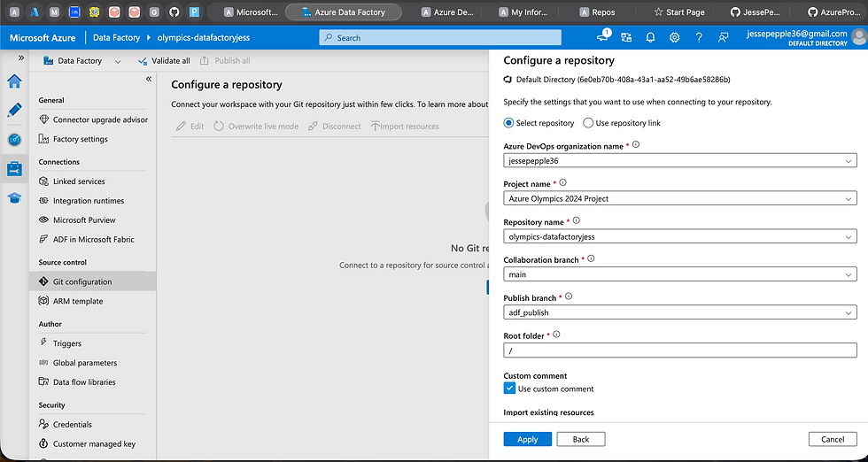
Task: Click the help question mark icon
Action: tap(699, 37)
